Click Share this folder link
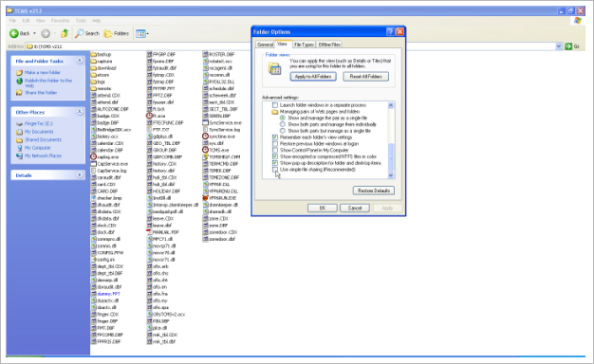 tap(41, 92)
